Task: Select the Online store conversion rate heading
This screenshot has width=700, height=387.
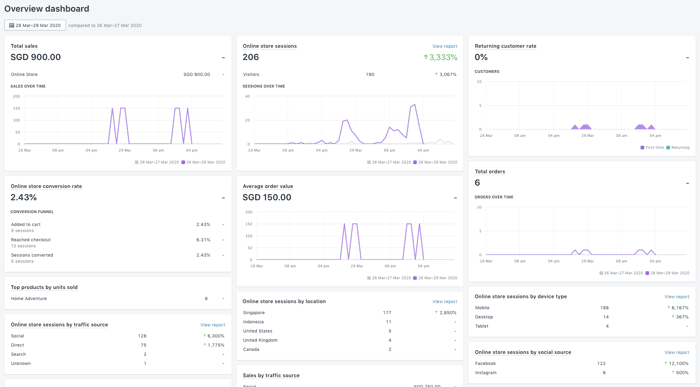Action: (46, 186)
